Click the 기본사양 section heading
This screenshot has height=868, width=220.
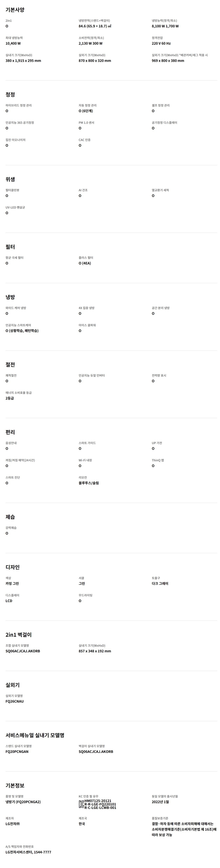coord(15,10)
